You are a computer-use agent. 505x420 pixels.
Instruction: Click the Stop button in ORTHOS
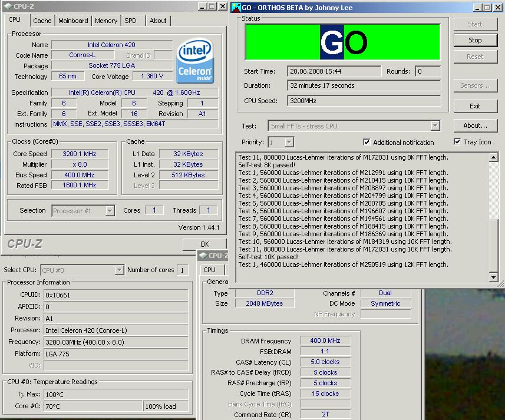click(x=475, y=40)
